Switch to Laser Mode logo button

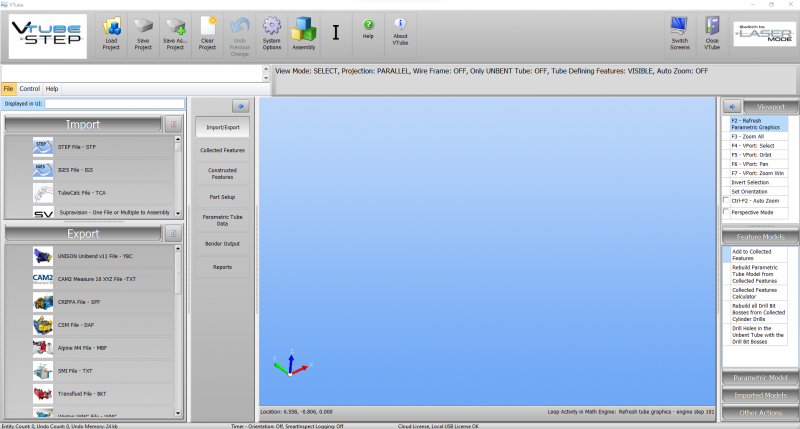[x=764, y=34]
